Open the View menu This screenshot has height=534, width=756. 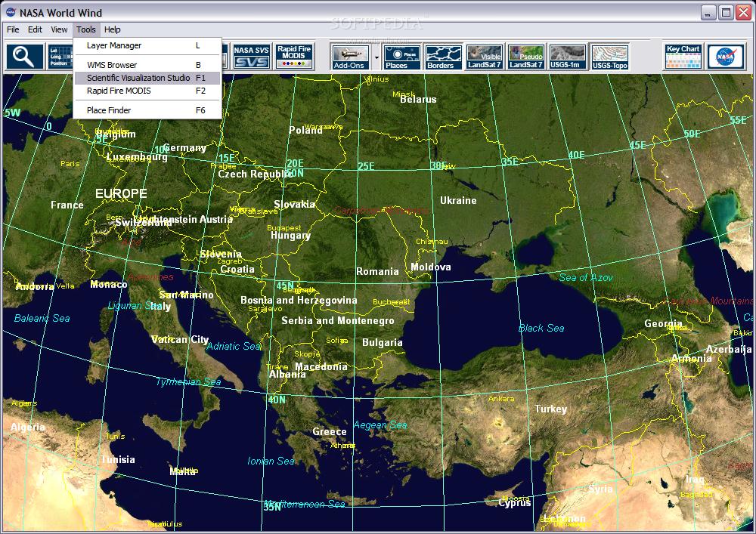click(59, 29)
